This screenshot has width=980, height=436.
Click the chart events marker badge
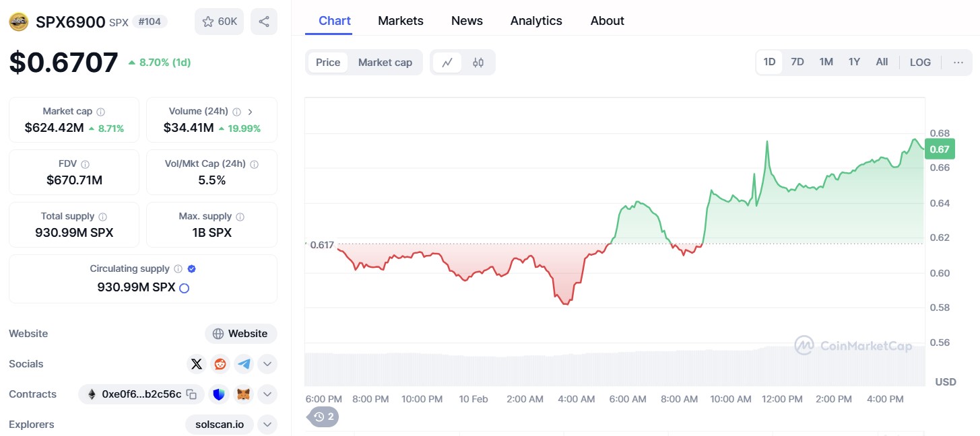point(324,417)
